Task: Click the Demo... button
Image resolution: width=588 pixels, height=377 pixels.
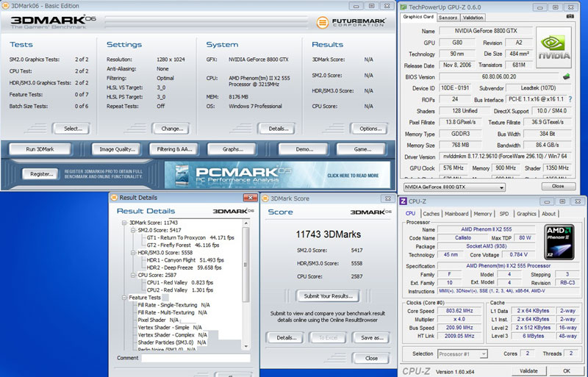Action: click(304, 149)
